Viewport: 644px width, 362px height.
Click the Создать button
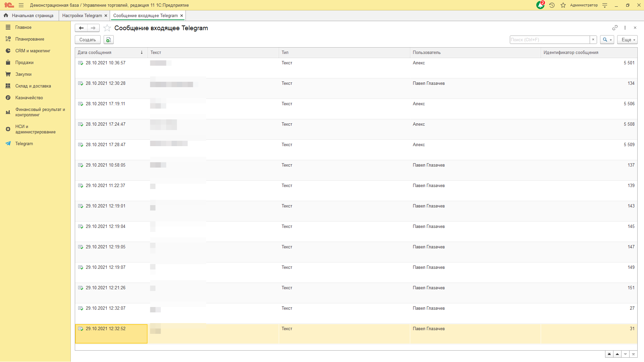tap(88, 40)
